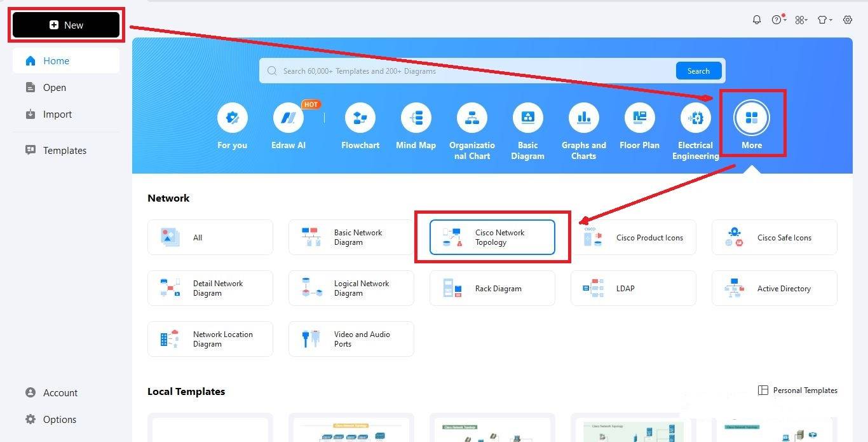This screenshot has width=868, height=442.
Task: Open the Cisco Safe Icons card
Action: 775,238
